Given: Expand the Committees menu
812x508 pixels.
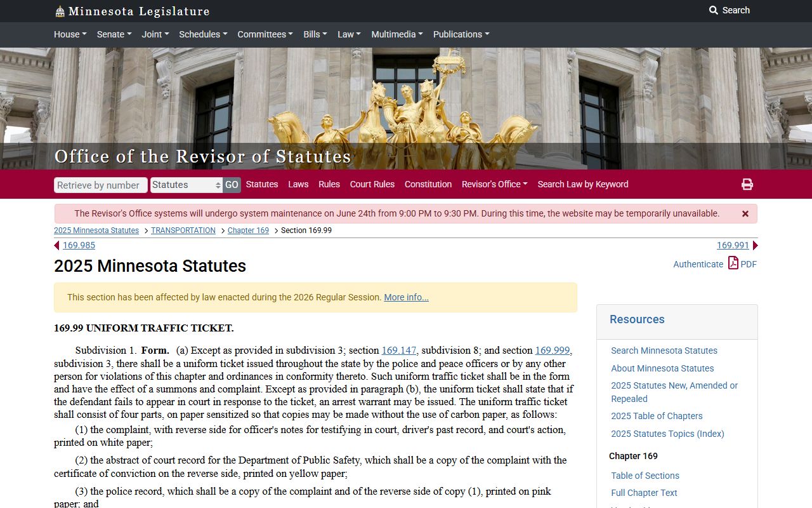Looking at the screenshot, I should point(265,34).
